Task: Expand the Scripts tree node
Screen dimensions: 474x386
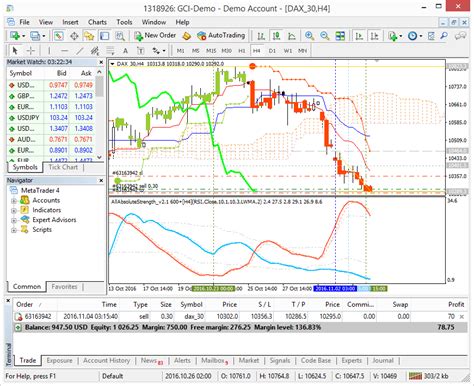Action: tap(14, 230)
